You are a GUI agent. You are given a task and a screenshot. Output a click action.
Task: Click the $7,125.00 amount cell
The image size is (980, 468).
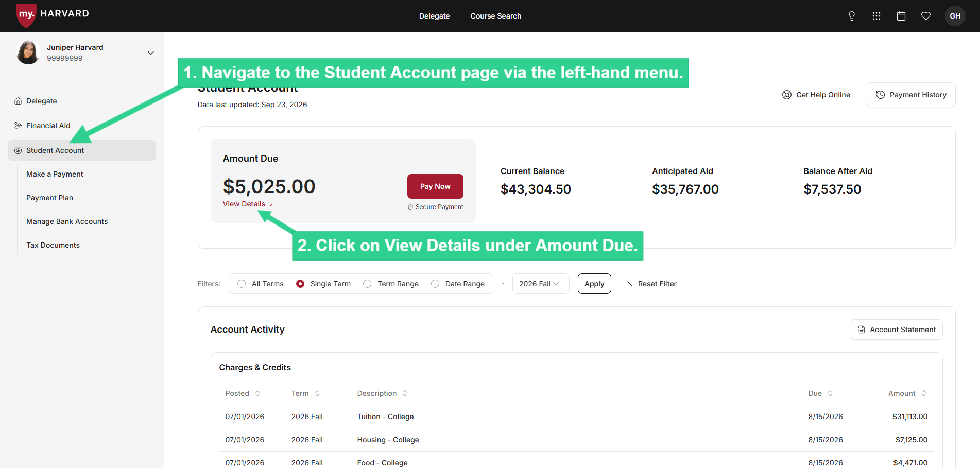coord(912,440)
